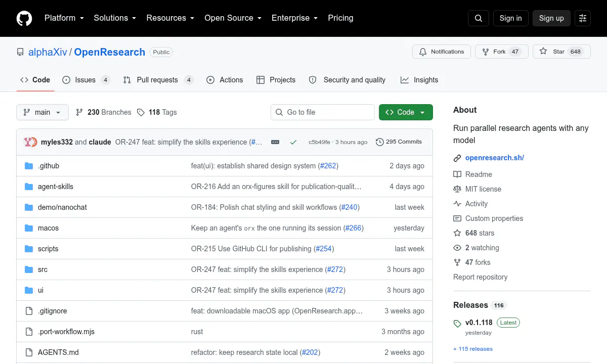Open the scripts folder
607x364 pixels.
pos(48,249)
